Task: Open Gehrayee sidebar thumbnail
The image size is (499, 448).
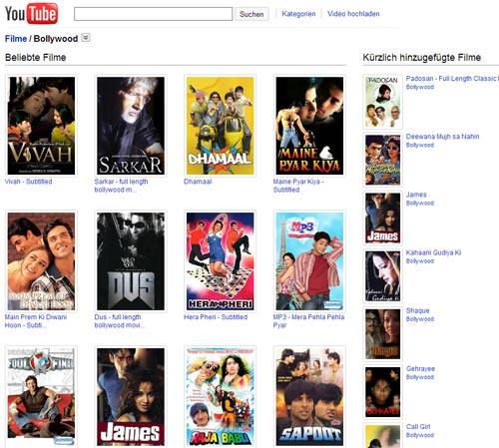Action: pos(382,392)
